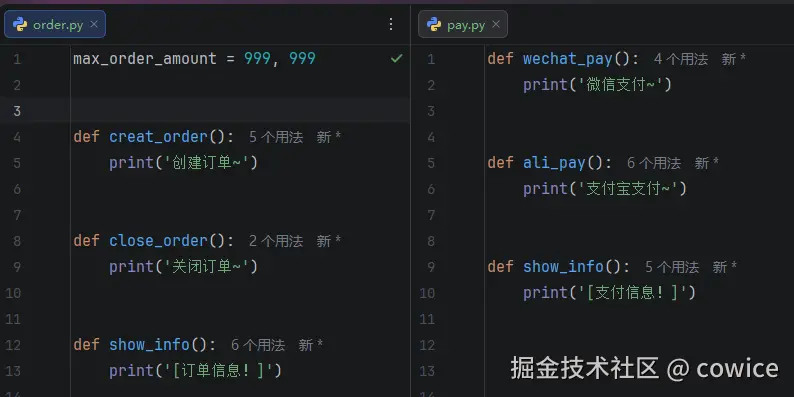This screenshot has width=794, height=397.
Task: Click line number 1 in order.py gutter
Action: point(17,59)
